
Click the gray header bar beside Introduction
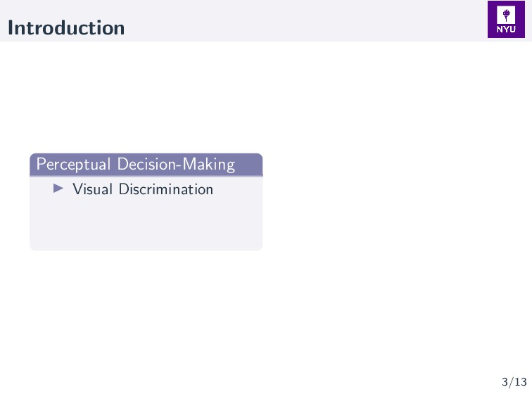[303, 21]
